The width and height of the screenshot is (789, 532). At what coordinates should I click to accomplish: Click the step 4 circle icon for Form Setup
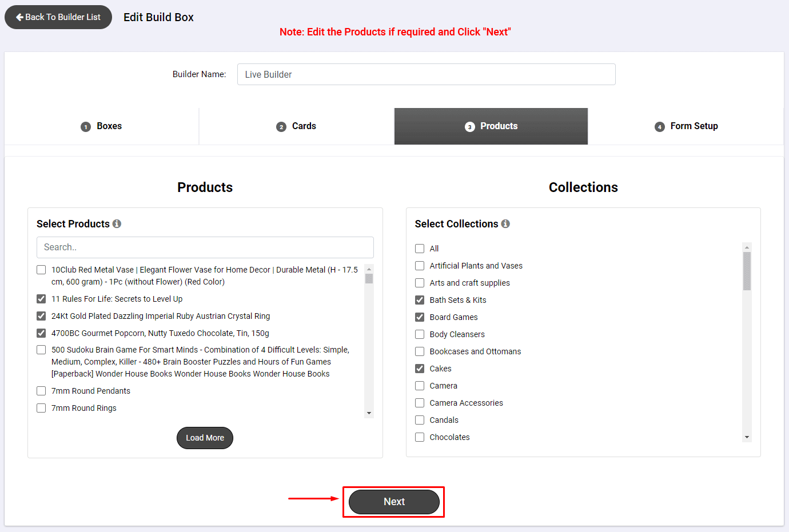pyautogui.click(x=660, y=127)
